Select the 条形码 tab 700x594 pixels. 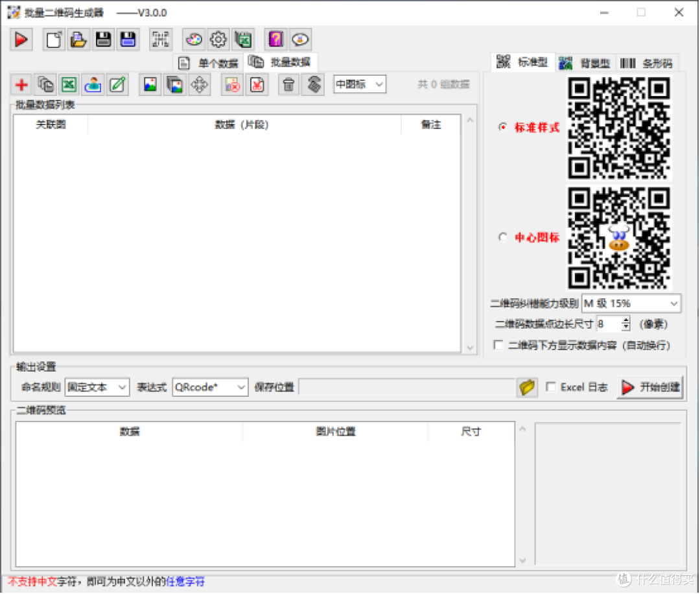647,63
